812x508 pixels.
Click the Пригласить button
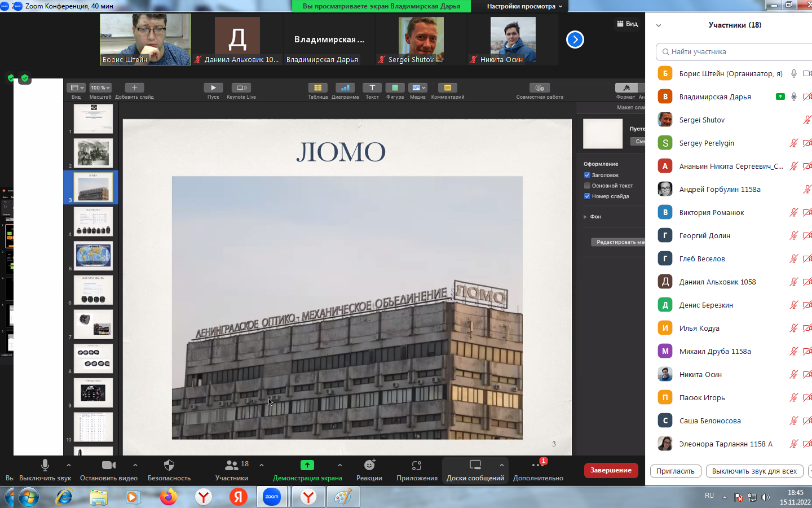coord(676,471)
